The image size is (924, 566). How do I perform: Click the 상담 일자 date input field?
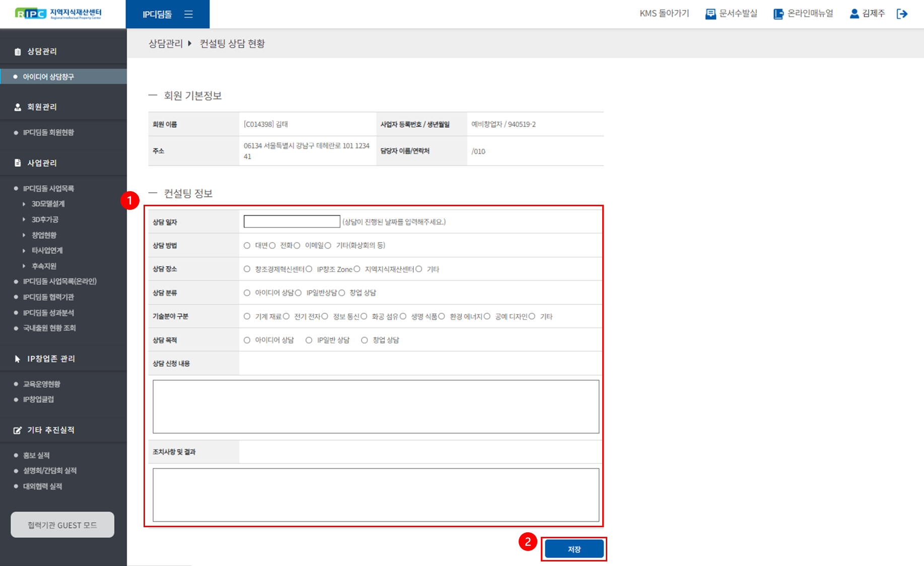point(292,221)
